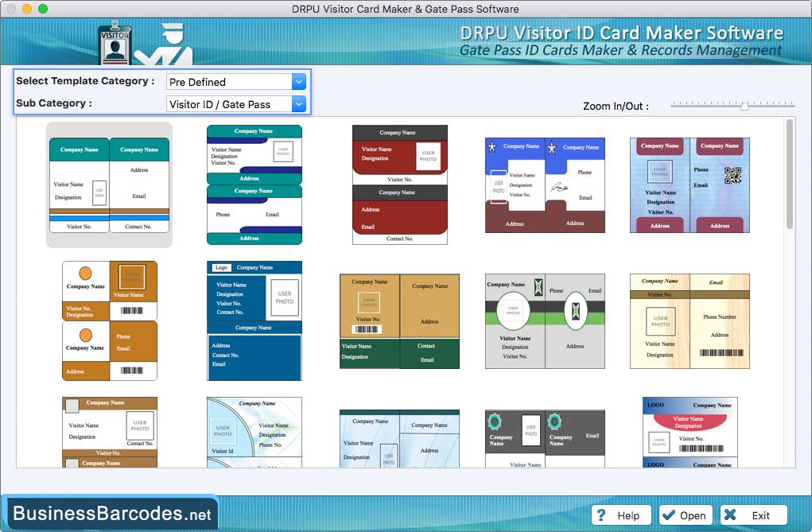Click the Exit button
The height and width of the screenshot is (532, 812).
coord(753,515)
